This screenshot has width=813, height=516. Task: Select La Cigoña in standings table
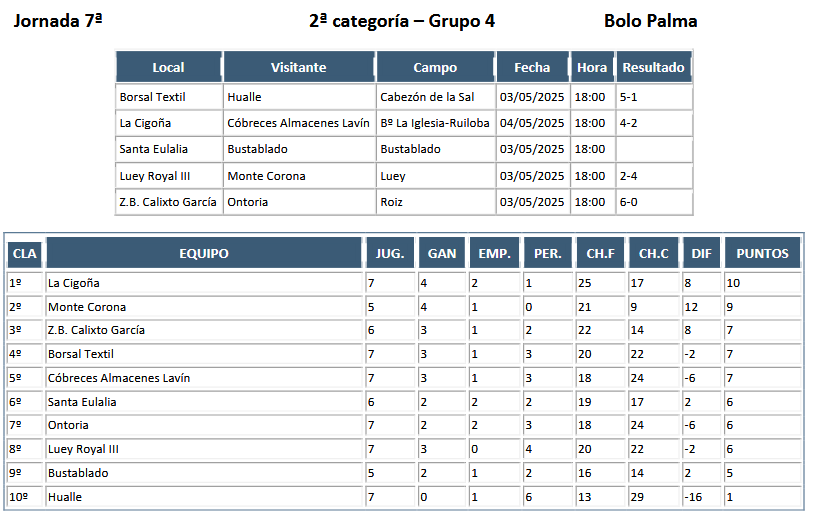pos(74,283)
